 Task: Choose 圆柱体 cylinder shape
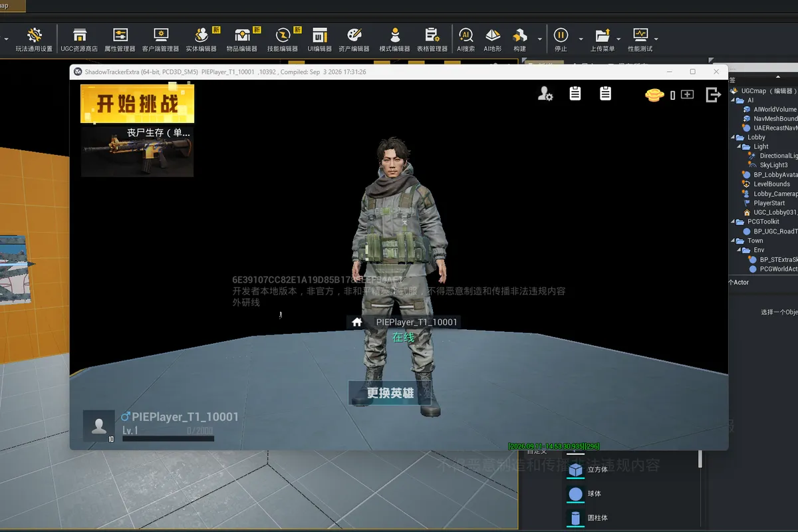coord(587,519)
